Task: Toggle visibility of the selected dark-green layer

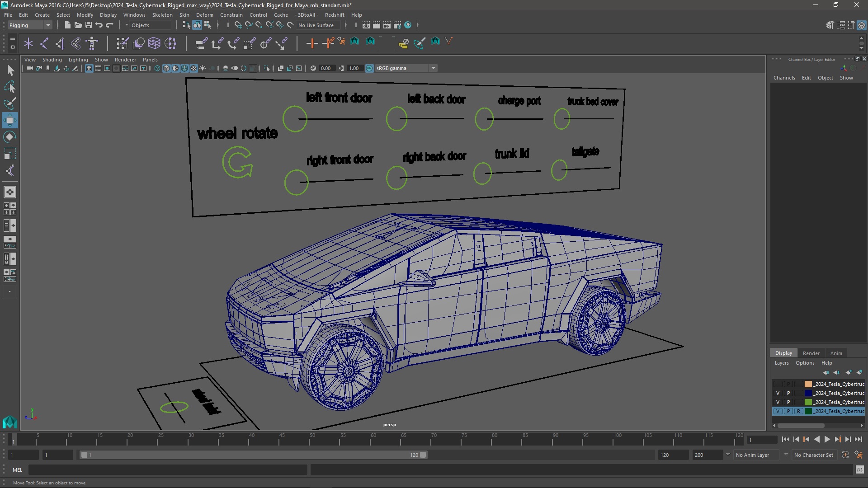Action: (x=778, y=411)
